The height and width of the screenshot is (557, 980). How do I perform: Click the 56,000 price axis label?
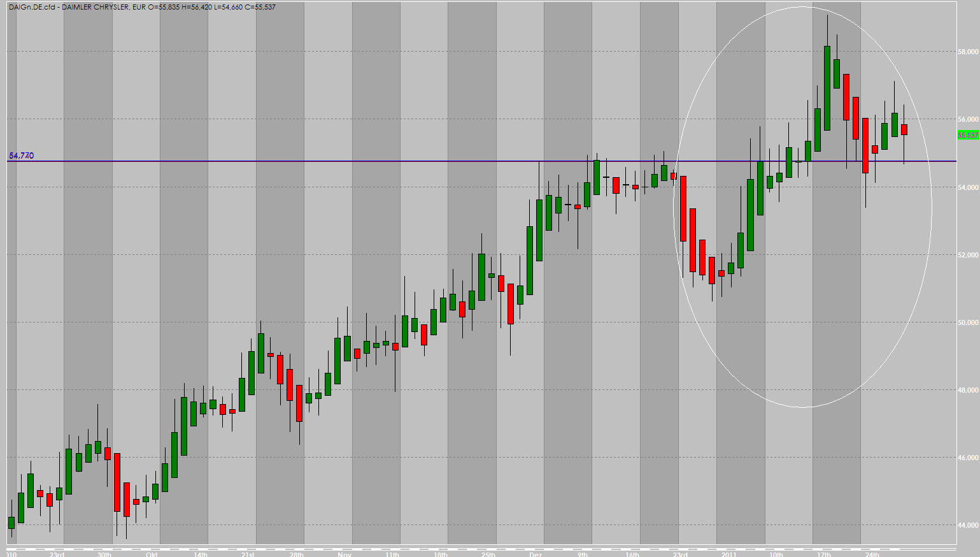click(x=968, y=119)
